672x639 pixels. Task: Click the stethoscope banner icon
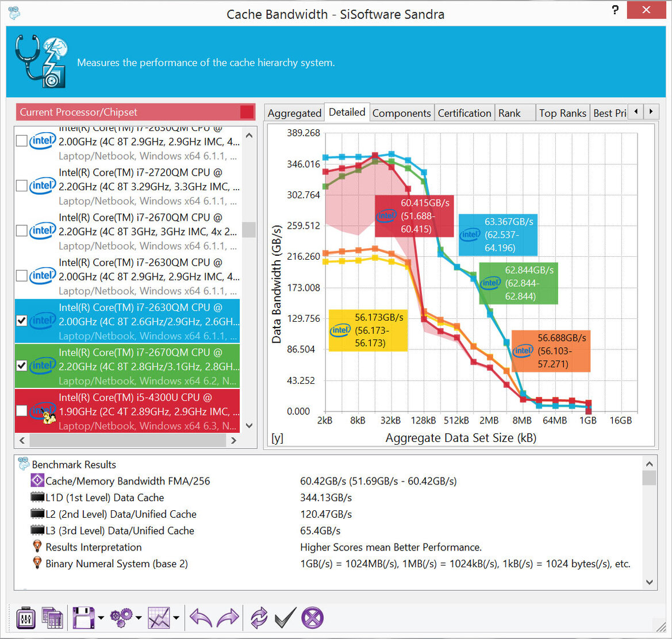(x=41, y=61)
